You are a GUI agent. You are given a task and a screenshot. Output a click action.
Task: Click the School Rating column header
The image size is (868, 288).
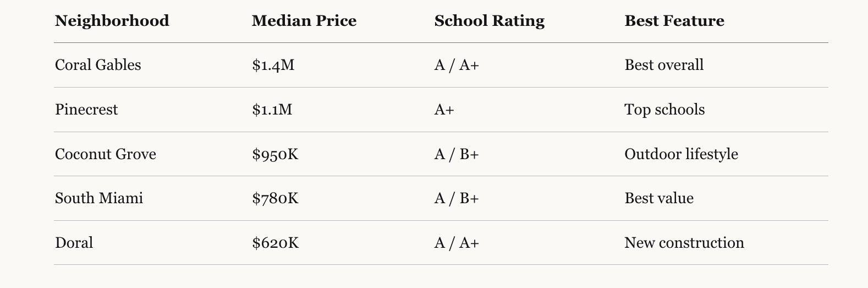[490, 21]
